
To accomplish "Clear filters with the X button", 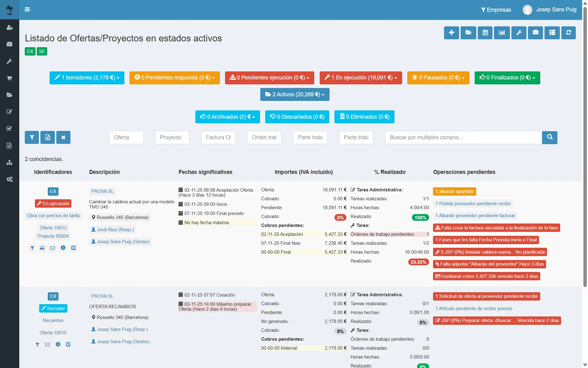I will [63, 137].
